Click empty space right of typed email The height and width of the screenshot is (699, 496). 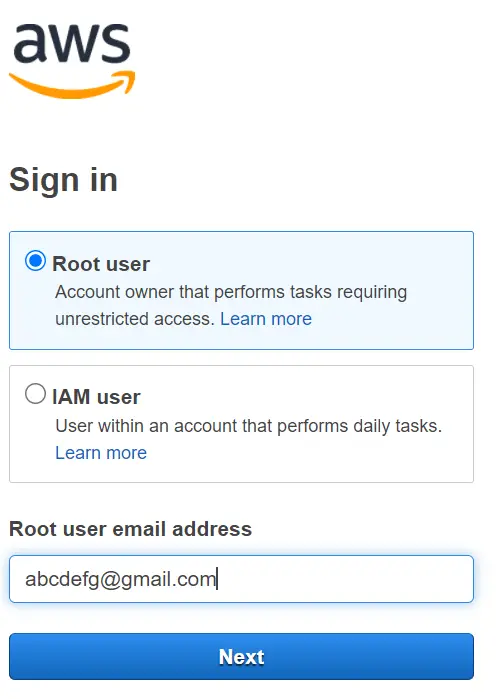(343, 579)
